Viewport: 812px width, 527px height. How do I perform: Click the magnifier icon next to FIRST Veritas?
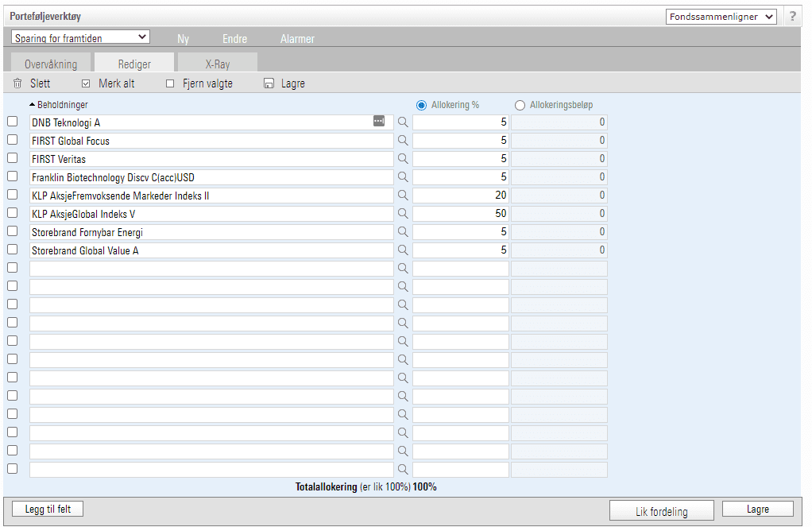pos(402,158)
